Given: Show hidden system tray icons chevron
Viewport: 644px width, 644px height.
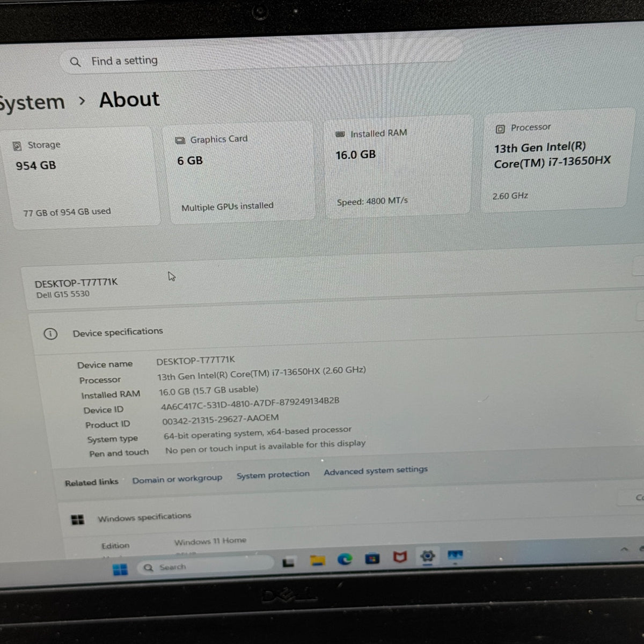Looking at the screenshot, I should point(624,549).
